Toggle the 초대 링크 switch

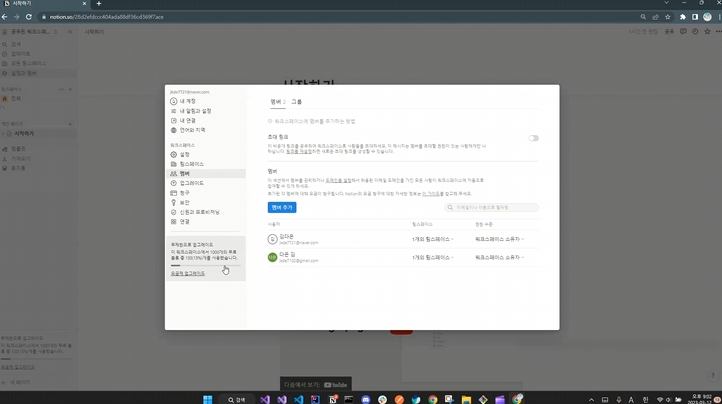click(x=533, y=138)
